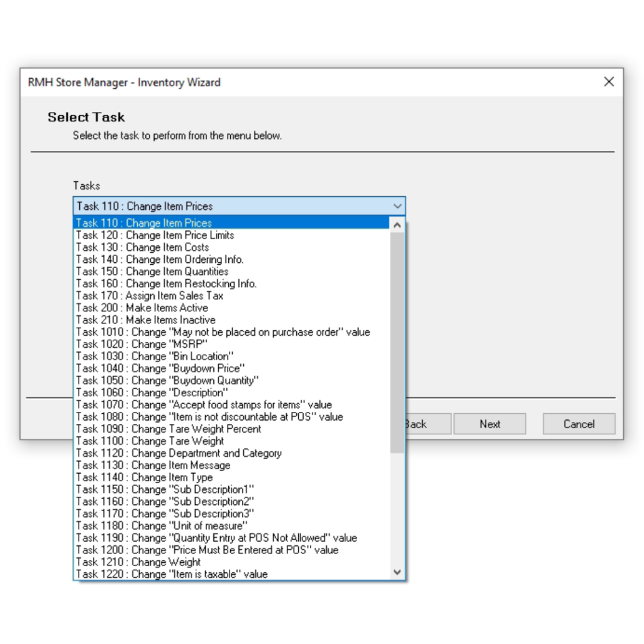The height and width of the screenshot is (644, 644).
Task: Pick Task 1190 Quantity Entry at POS option
Action: pyautogui.click(x=231, y=538)
